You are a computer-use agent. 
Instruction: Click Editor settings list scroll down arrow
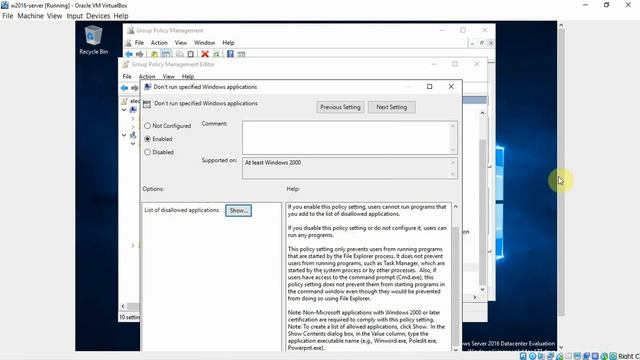pos(482,289)
